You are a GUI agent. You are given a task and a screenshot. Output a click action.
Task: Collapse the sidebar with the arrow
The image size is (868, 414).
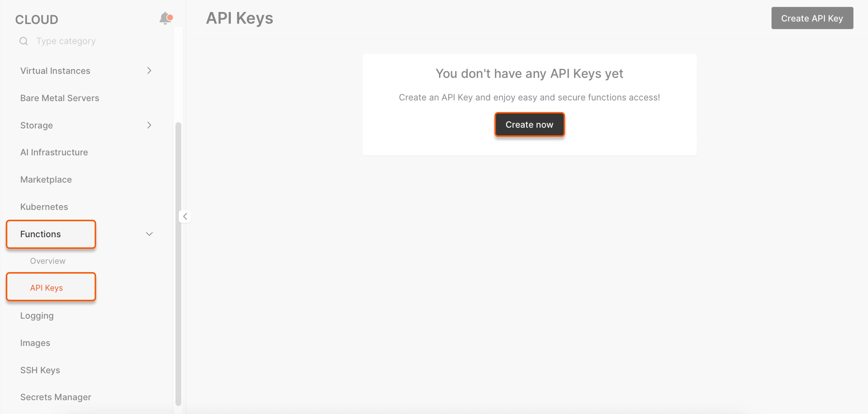click(185, 216)
